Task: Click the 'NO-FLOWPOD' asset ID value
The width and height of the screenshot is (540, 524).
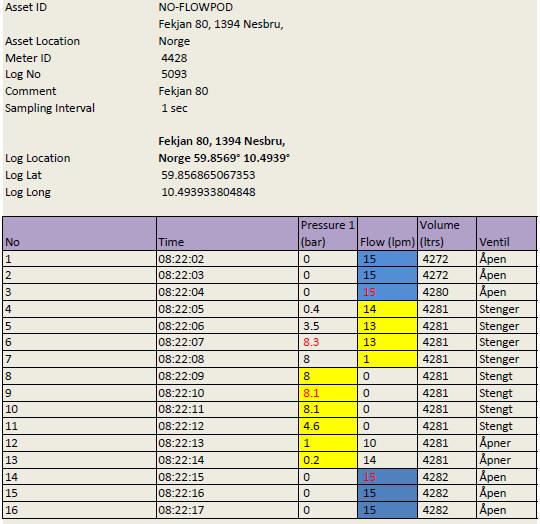Action: pyautogui.click(x=196, y=7)
